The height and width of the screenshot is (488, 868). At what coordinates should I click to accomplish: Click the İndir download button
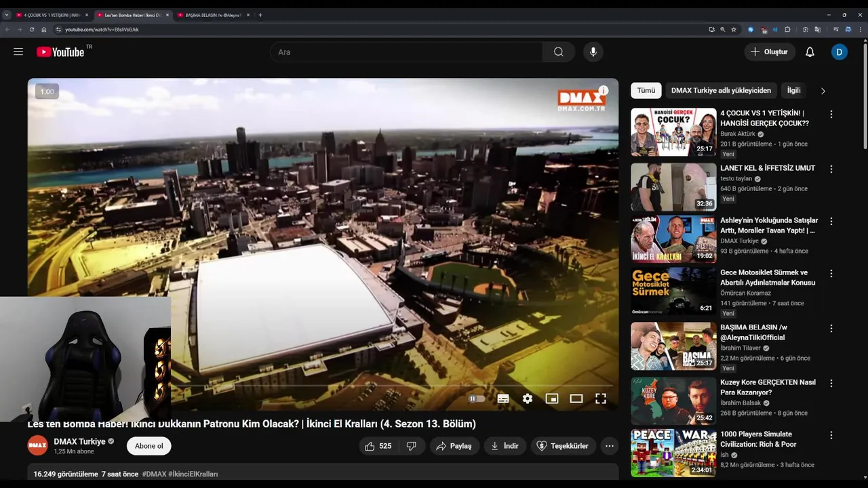(x=505, y=446)
